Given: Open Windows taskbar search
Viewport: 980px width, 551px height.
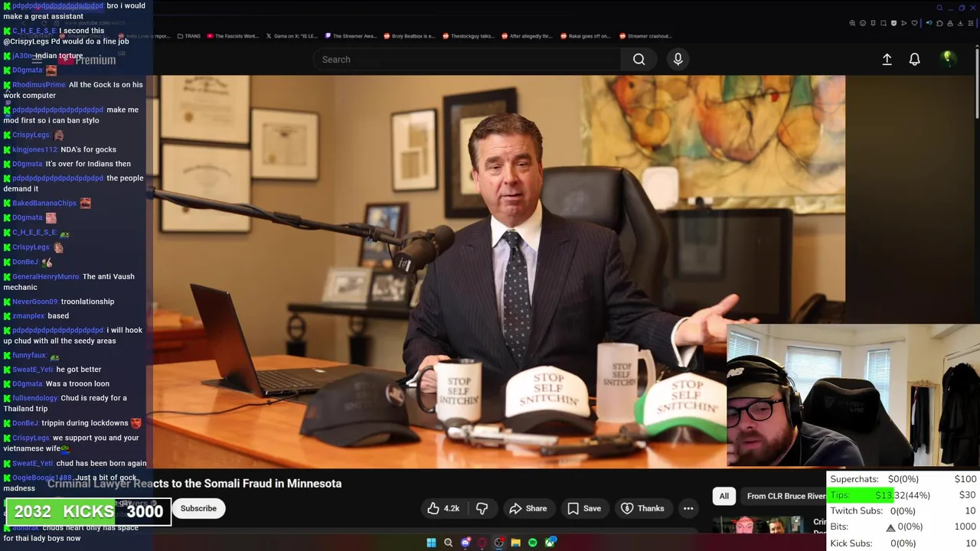Looking at the screenshot, I should (x=448, y=543).
